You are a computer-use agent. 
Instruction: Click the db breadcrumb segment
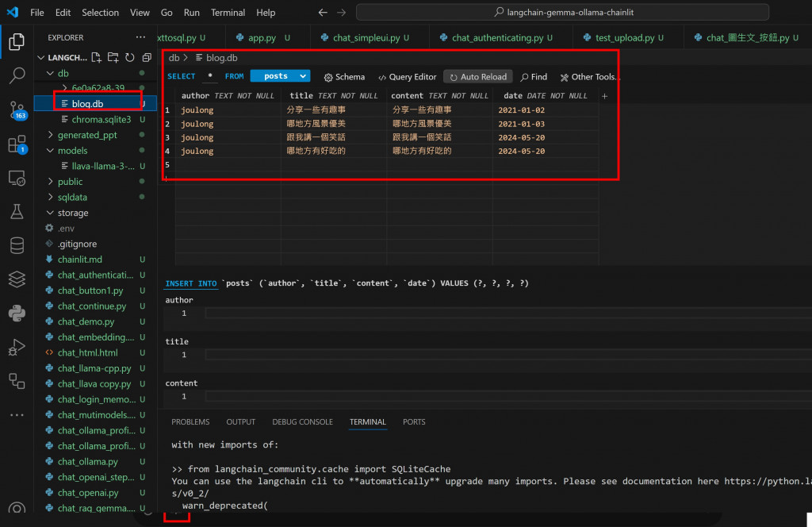point(174,57)
